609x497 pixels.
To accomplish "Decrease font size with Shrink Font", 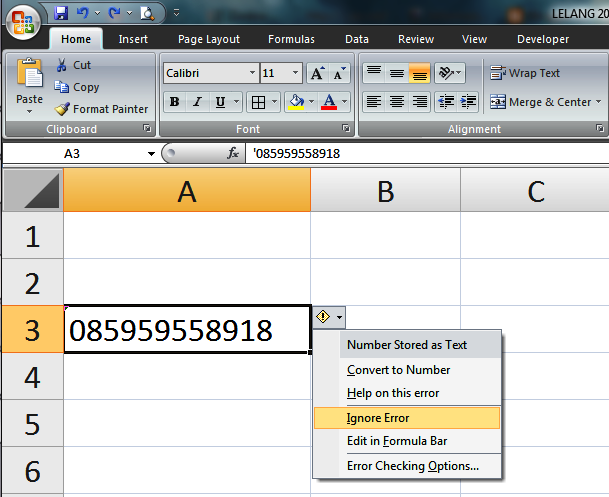I will (x=339, y=73).
